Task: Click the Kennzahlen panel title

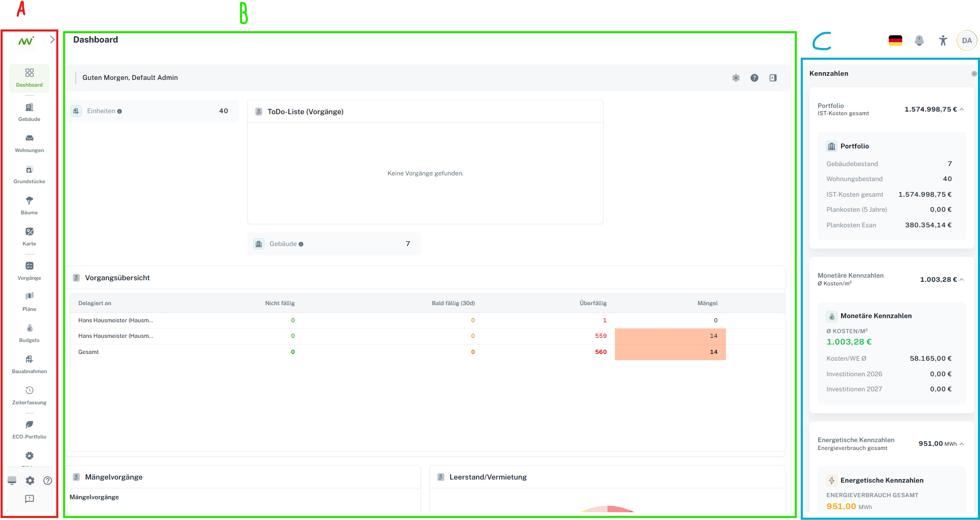Action: pyautogui.click(x=829, y=74)
